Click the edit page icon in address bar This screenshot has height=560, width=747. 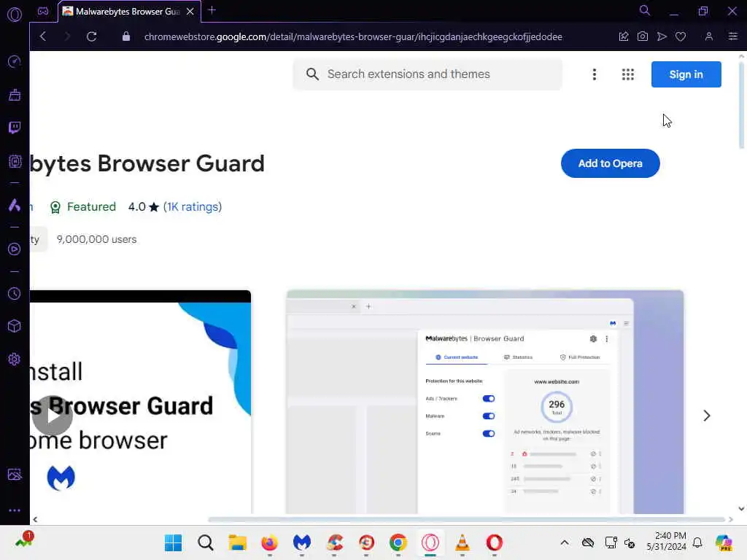(623, 36)
